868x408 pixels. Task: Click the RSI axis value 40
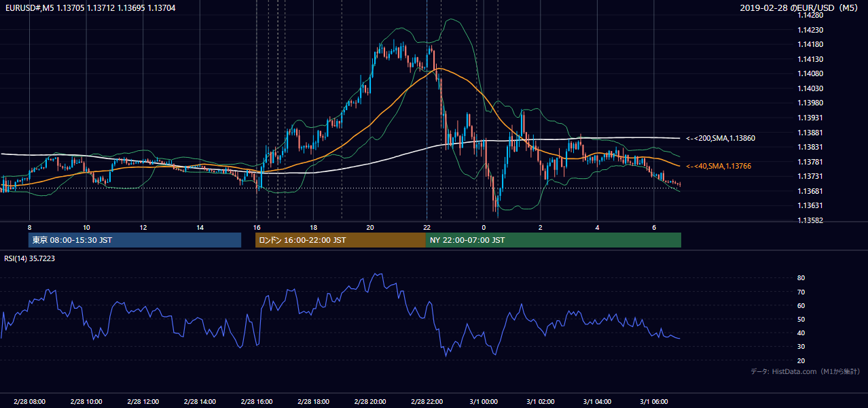coord(801,333)
